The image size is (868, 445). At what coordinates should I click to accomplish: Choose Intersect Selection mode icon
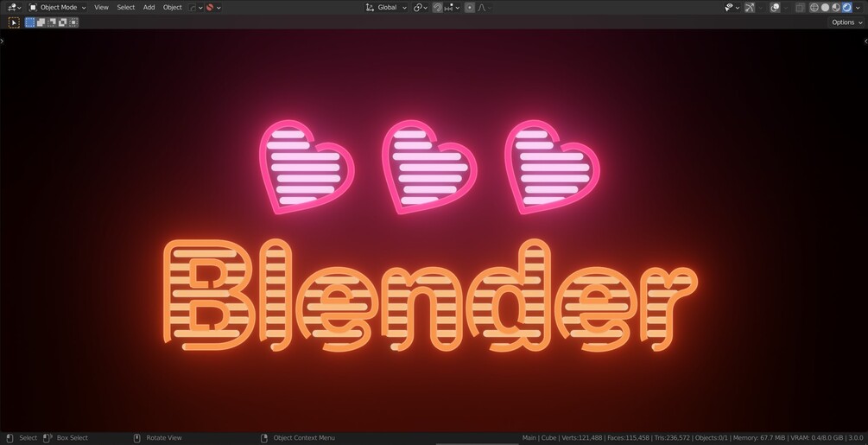[x=73, y=22]
